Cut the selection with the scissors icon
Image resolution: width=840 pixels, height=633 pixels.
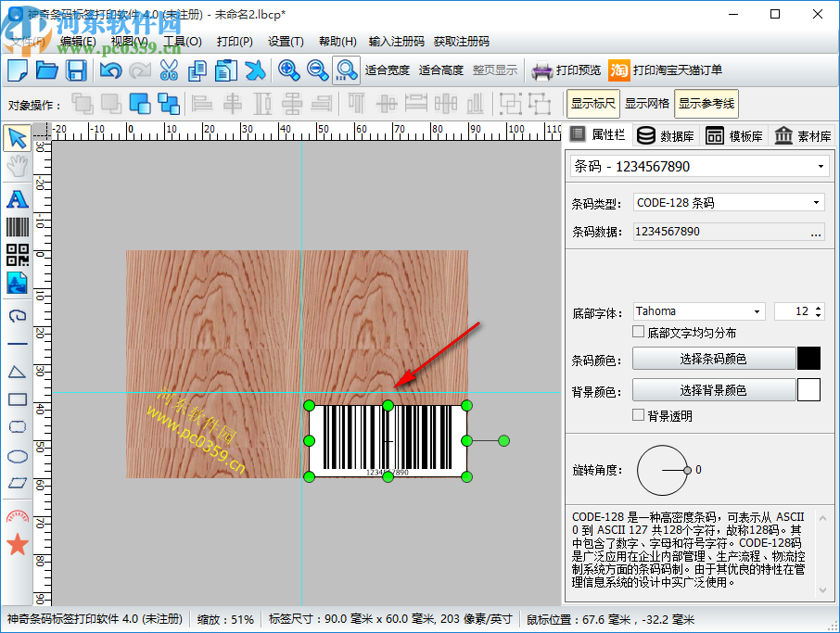(x=169, y=70)
